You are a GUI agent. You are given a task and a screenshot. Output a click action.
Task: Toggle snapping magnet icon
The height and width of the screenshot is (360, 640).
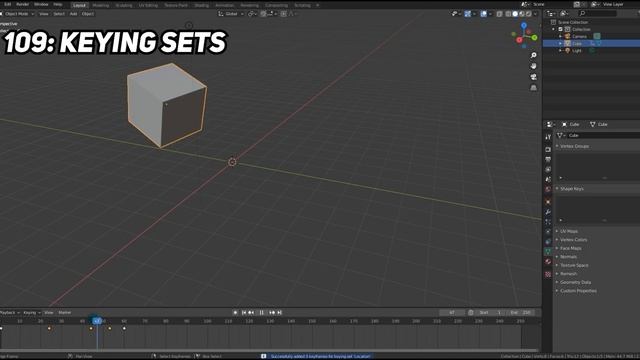tap(263, 14)
